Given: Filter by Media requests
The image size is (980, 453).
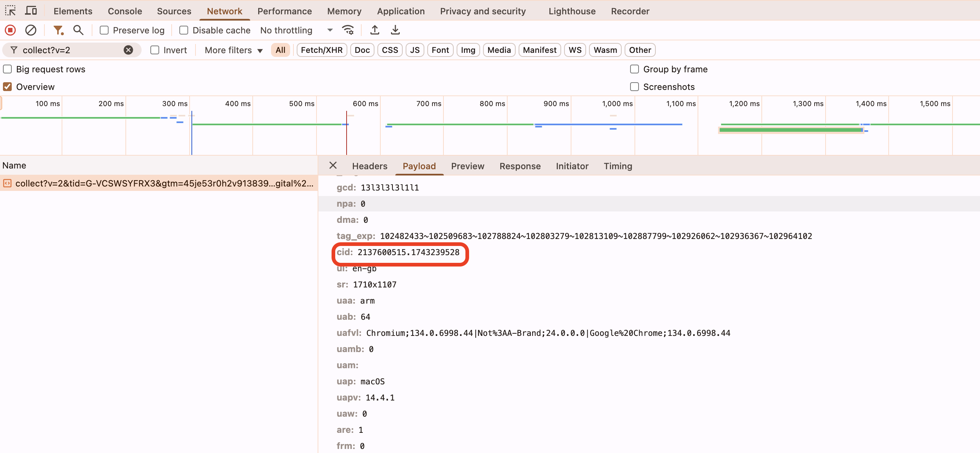Looking at the screenshot, I should tap(499, 50).
